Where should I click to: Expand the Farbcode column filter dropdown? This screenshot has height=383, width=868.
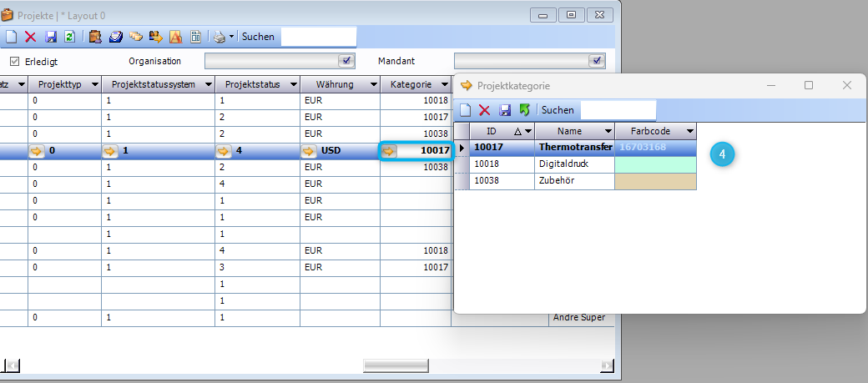coord(689,131)
